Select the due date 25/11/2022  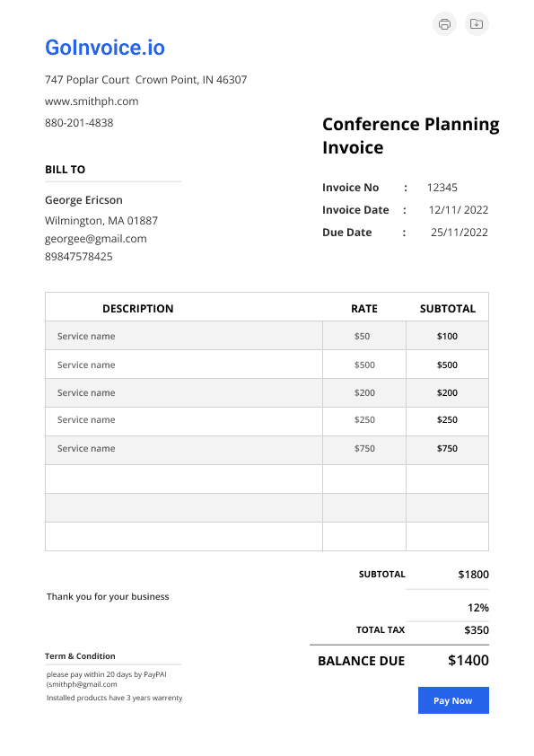[x=460, y=233]
